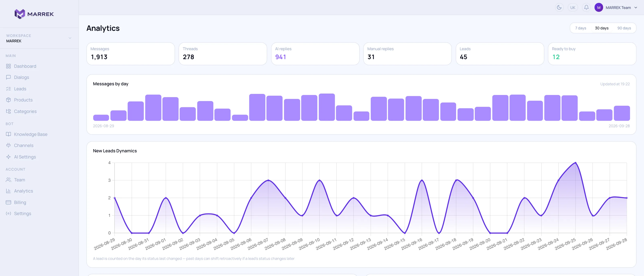This screenshot has height=276, width=644.
Task: Click the Threads 278 card
Action: 223,54
